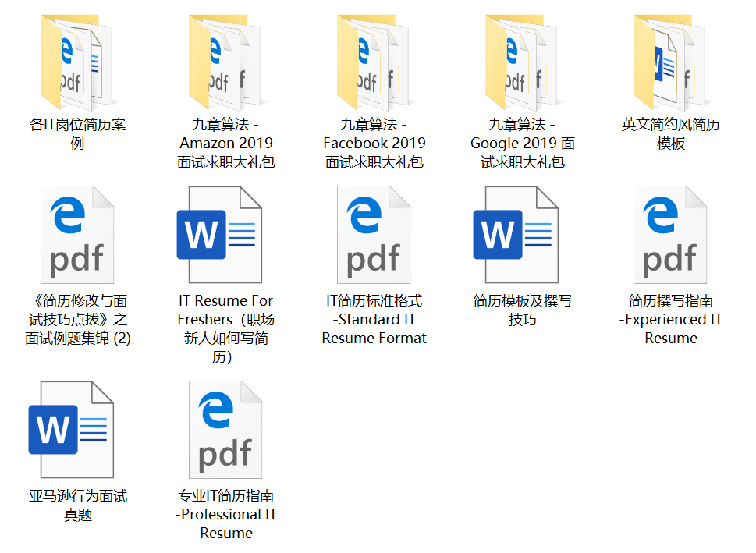Select the 《简历修改与面试技巧点拨》 PDF file icon
The width and height of the screenshot is (756, 553).
(77, 235)
